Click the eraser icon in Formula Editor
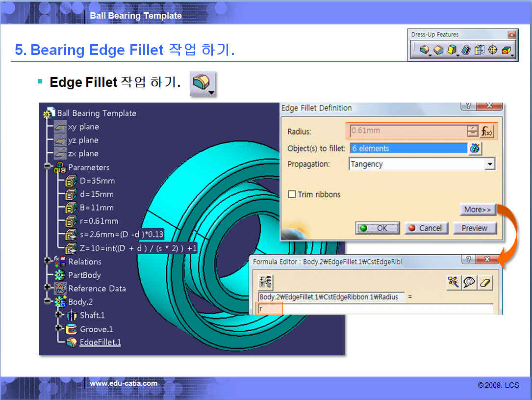Image resolution: width=532 pixels, height=400 pixels. tap(485, 283)
